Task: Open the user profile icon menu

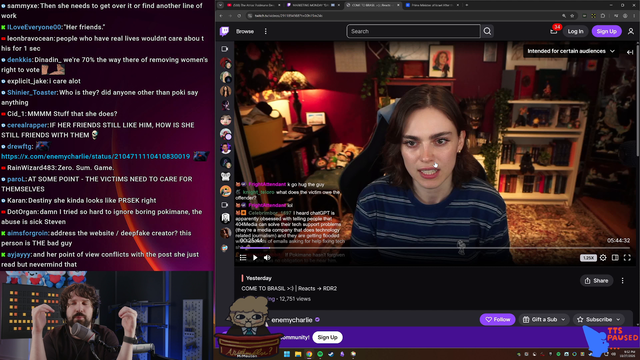Action: point(631,31)
